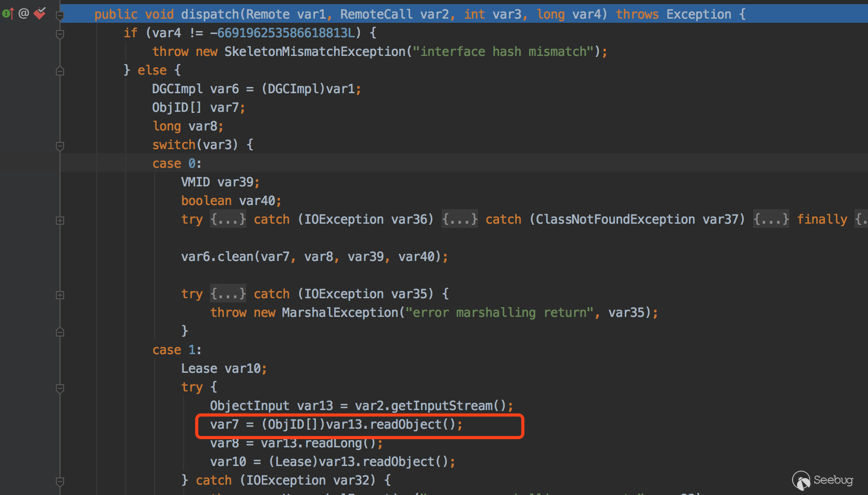The image size is (868, 495).
Task: Expand the plus marker on catch var35 try line
Action: click(x=60, y=295)
